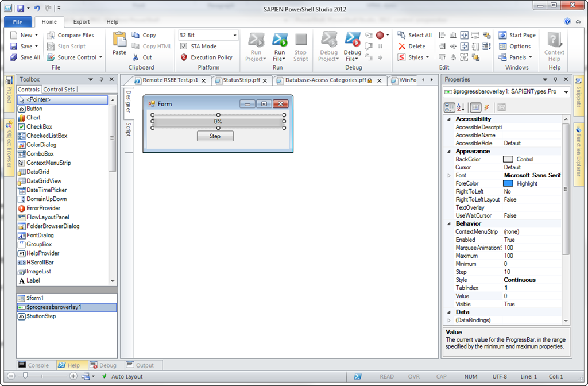Click the zoom in plus icon
The image size is (588, 386).
pyautogui.click(x=73, y=376)
